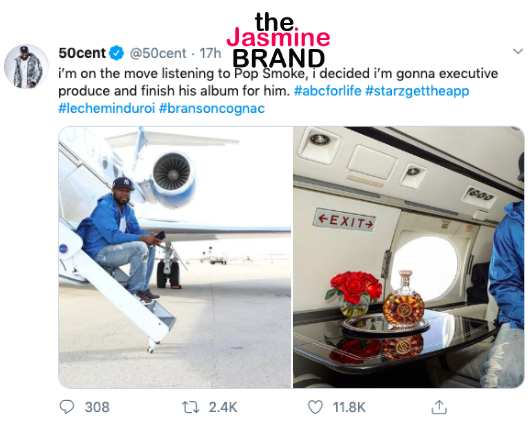Click the 11.8K likes count
Screen dimensions: 531x425
(x=349, y=407)
